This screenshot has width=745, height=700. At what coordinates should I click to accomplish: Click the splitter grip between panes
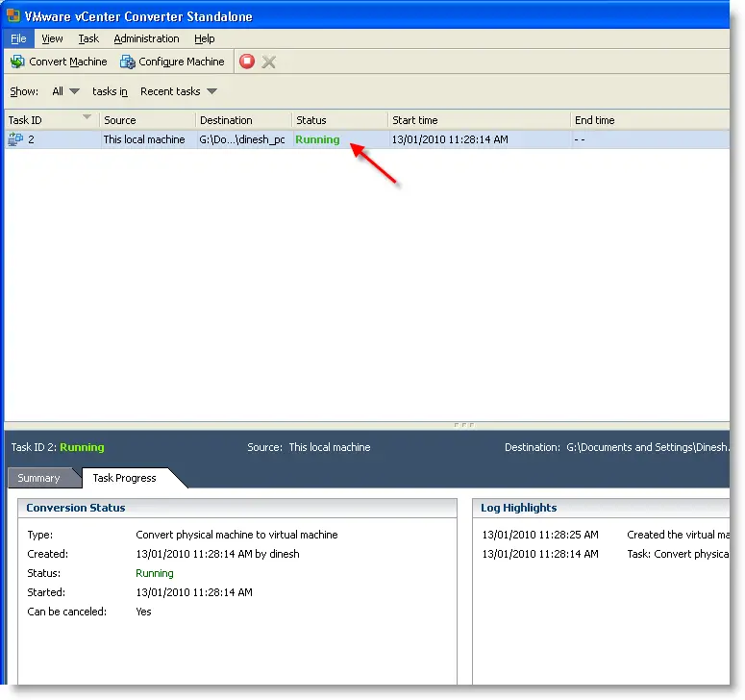coord(464,425)
